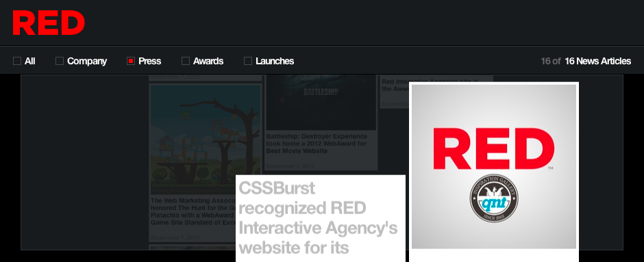Open the Web Marketing Association Pistachio article
644x262 pixels.
[x=193, y=211]
